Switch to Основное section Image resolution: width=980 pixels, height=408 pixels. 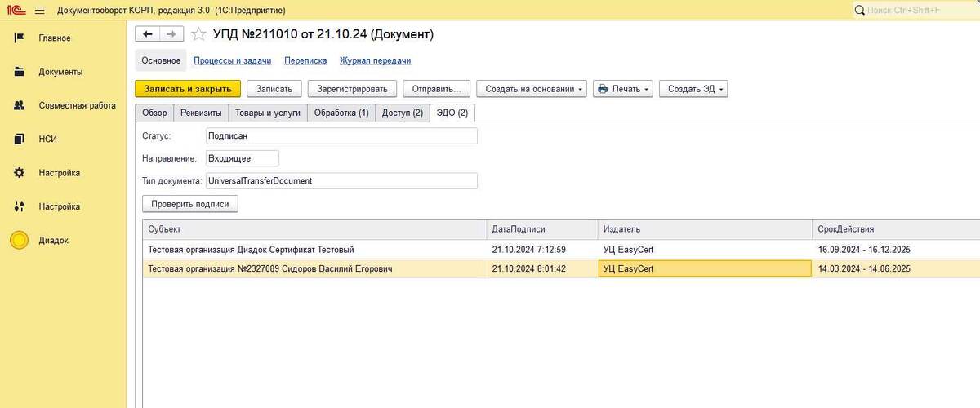(161, 60)
